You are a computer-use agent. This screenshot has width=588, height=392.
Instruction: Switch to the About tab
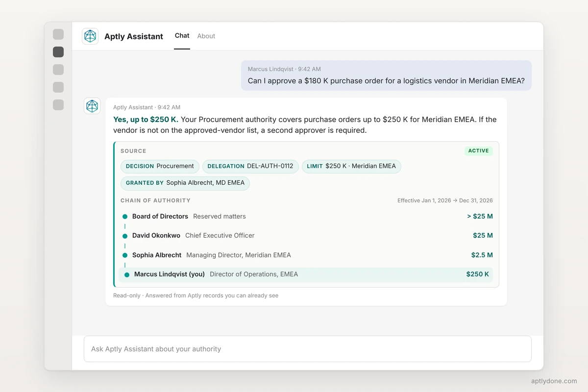[206, 36]
